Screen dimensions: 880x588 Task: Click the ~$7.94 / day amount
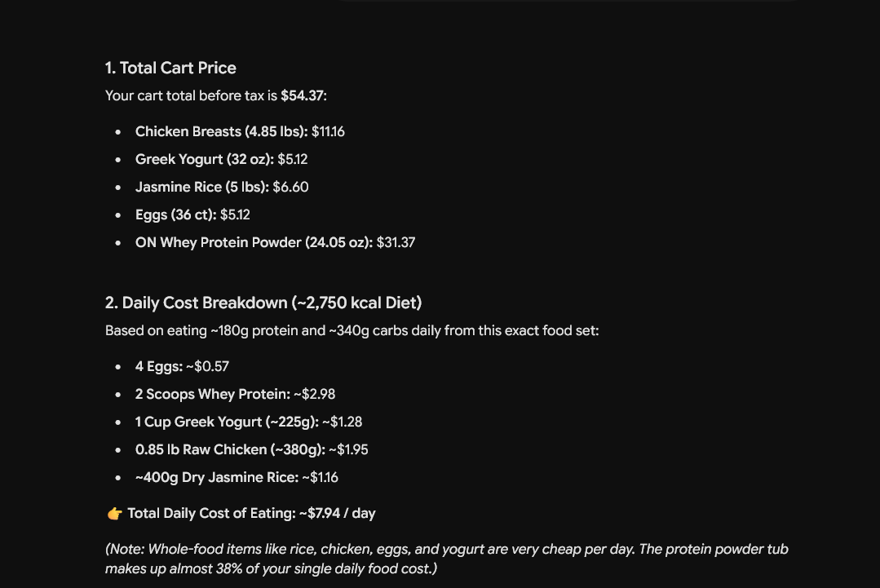coord(338,513)
